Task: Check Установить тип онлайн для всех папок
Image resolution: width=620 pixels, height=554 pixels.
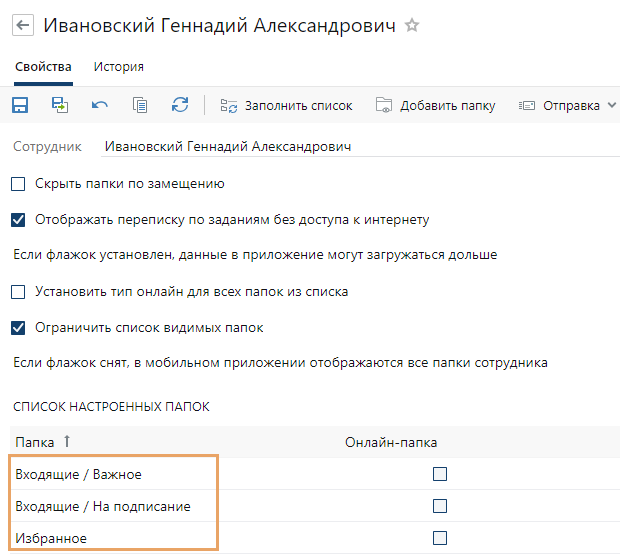Action: click(x=18, y=292)
